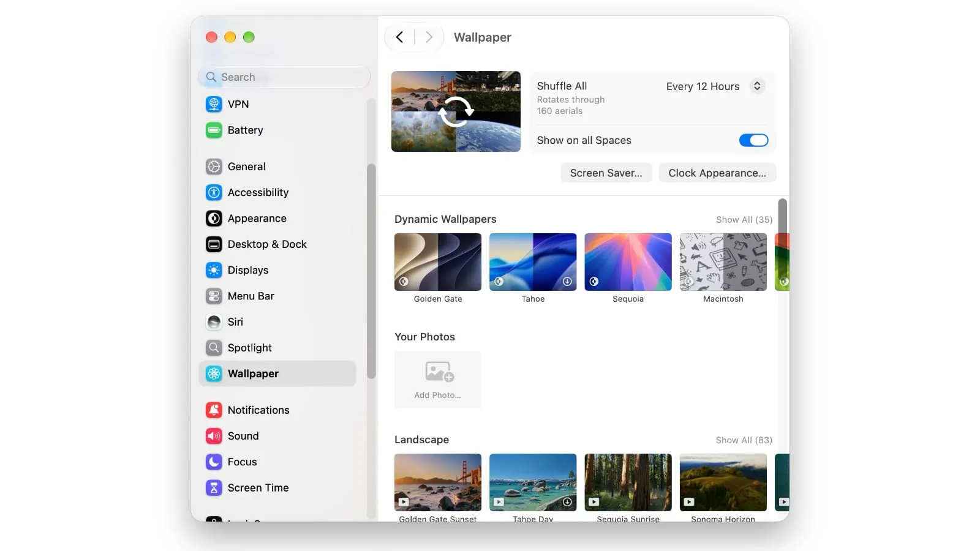Select the General gear icon
This screenshot has height=551, width=980.
click(214, 167)
